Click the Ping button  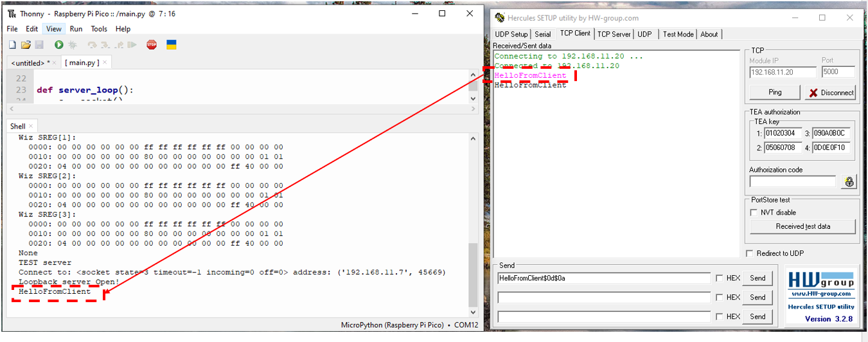(x=775, y=92)
